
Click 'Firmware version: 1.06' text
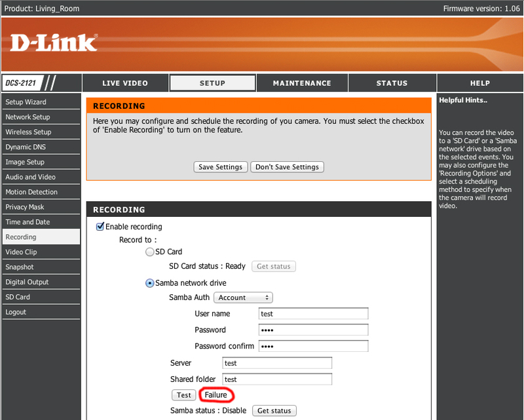(x=481, y=9)
